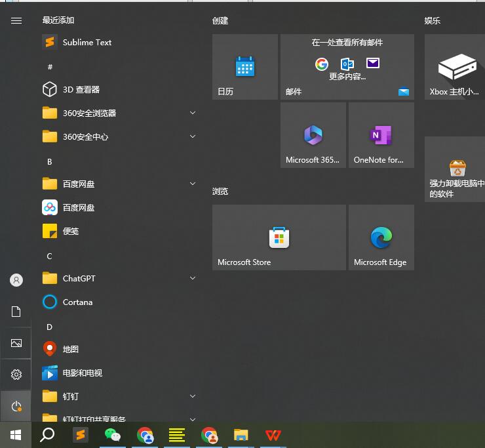Launch Cortana from the app list
The width and height of the screenshot is (485, 448).
pos(77,302)
